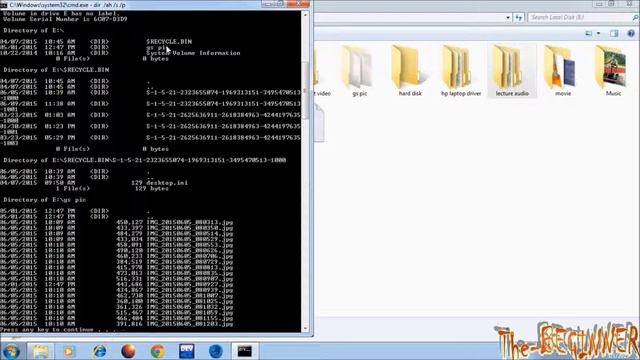Select the hard disk folder

(410, 71)
